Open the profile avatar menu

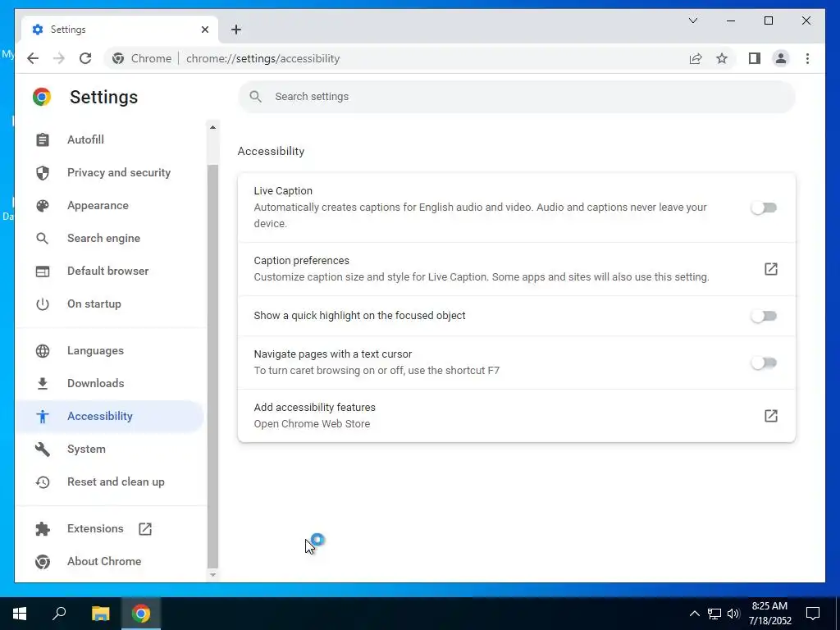point(781,58)
